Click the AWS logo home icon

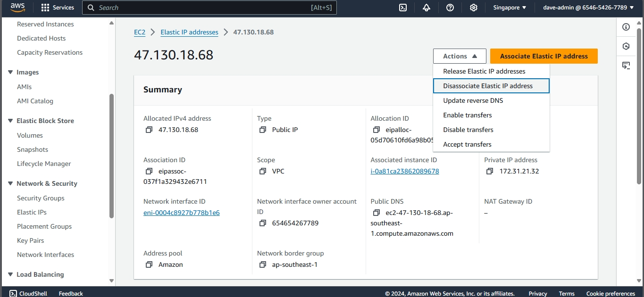coord(17,8)
